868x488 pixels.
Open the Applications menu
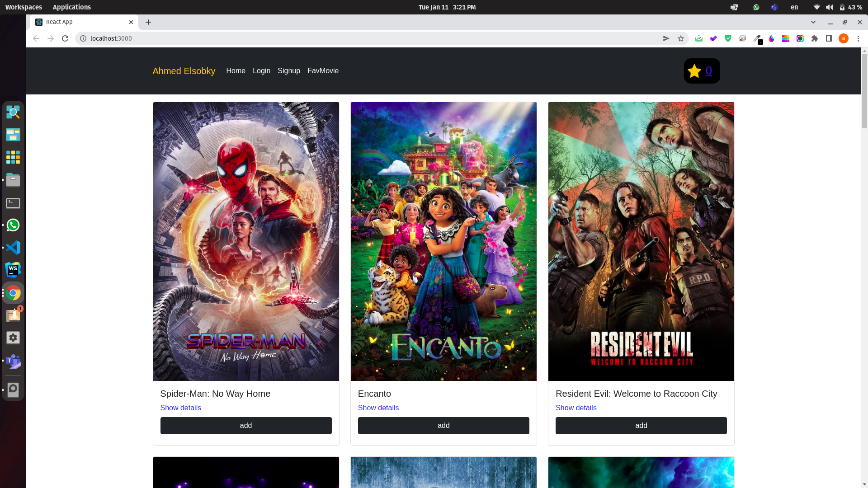(x=71, y=7)
